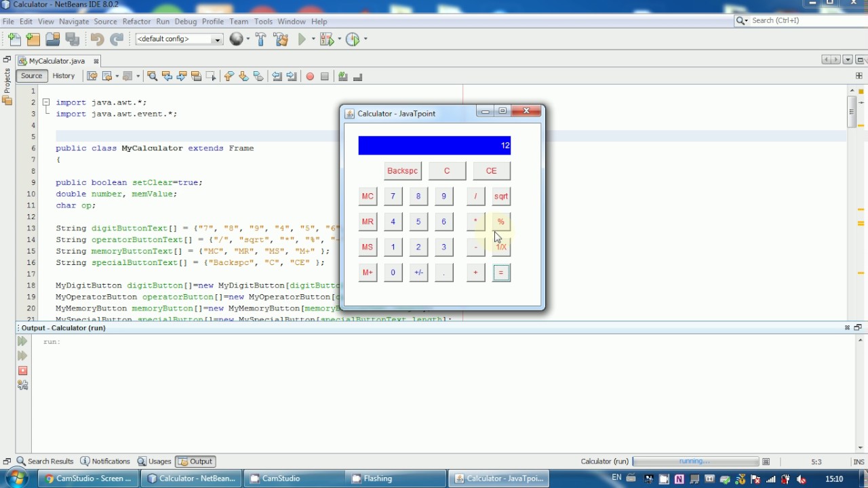The height and width of the screenshot is (488, 868).
Task: Click the Profile Project clock icon
Action: [352, 39]
